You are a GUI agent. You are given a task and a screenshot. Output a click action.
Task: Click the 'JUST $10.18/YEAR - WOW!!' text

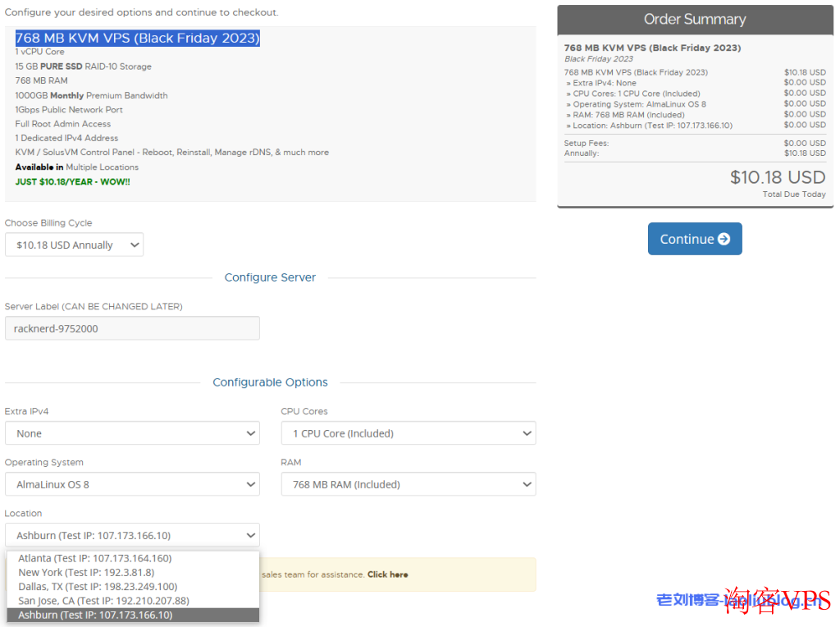[x=73, y=181]
